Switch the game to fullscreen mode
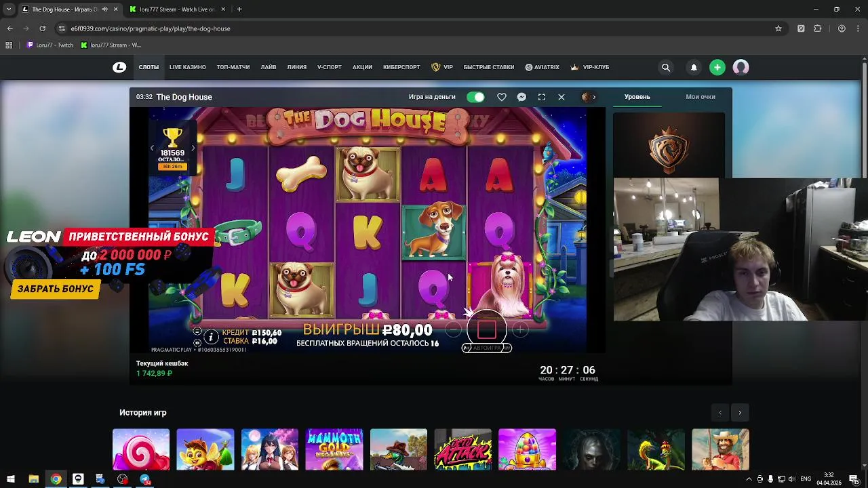The image size is (868, 488). 542,97
